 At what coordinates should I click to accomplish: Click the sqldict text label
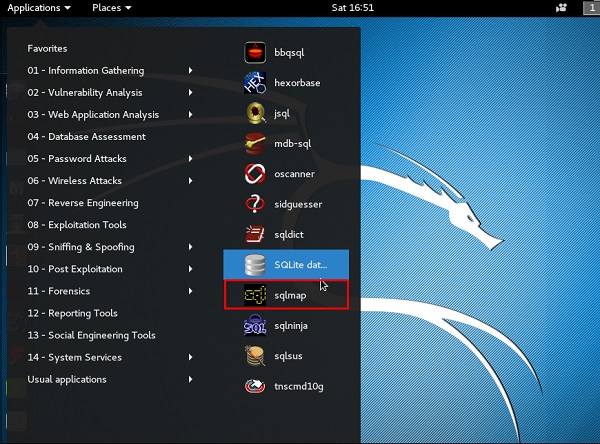point(289,235)
